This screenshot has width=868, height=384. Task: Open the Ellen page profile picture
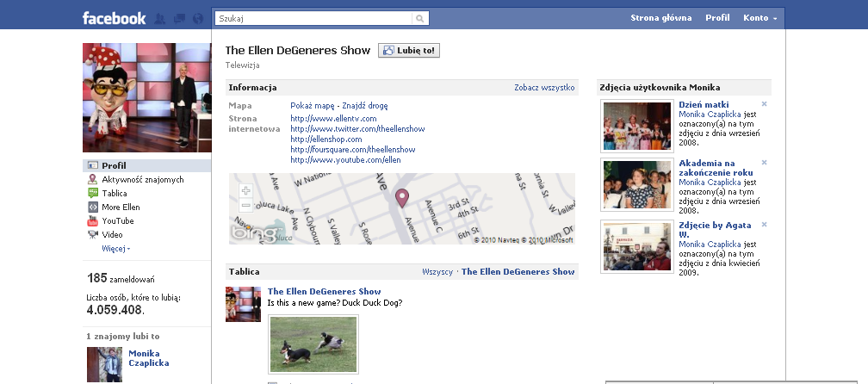146,97
